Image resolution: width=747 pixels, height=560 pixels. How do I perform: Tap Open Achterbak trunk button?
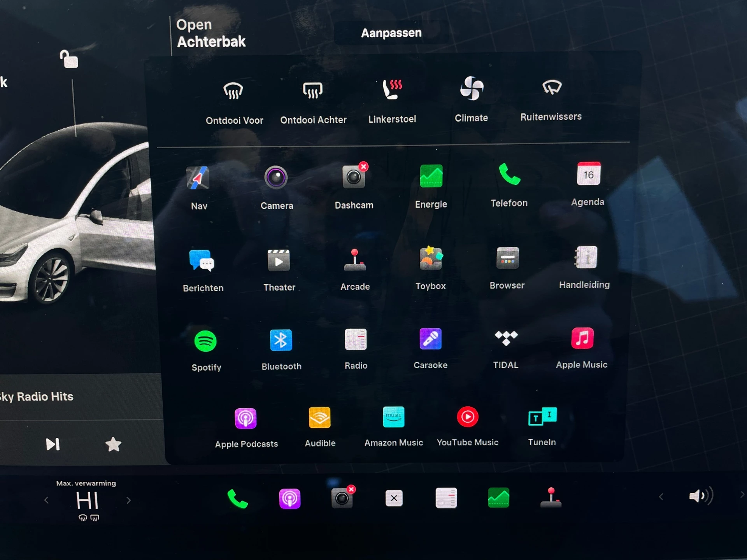tap(211, 33)
